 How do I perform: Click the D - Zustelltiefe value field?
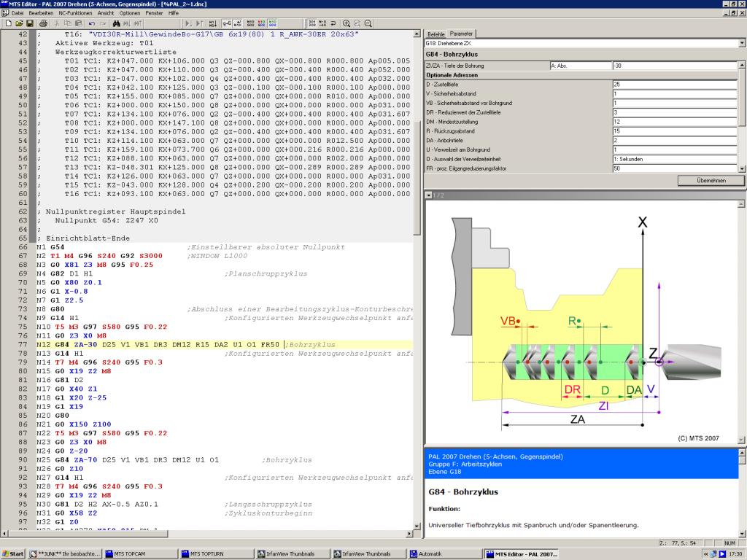coord(675,85)
